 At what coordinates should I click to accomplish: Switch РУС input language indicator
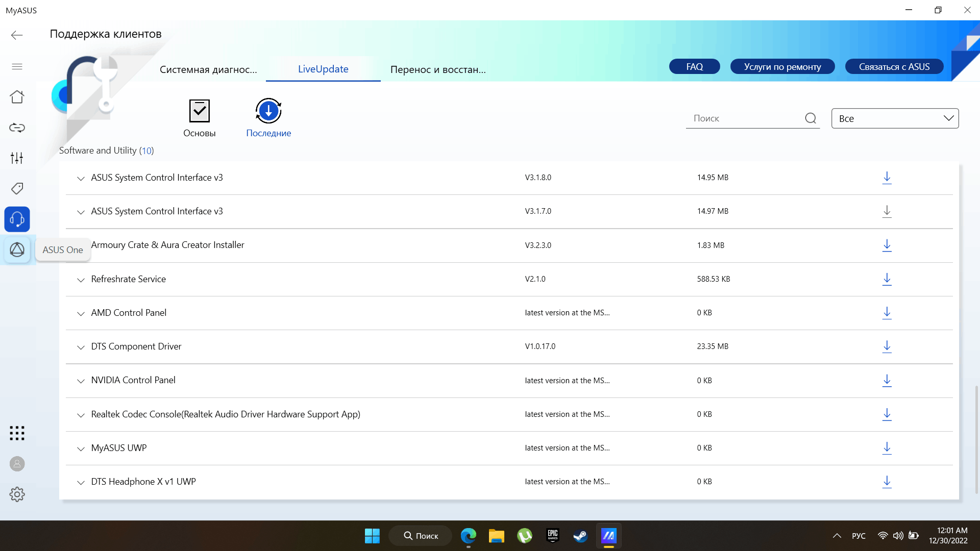pyautogui.click(x=859, y=536)
